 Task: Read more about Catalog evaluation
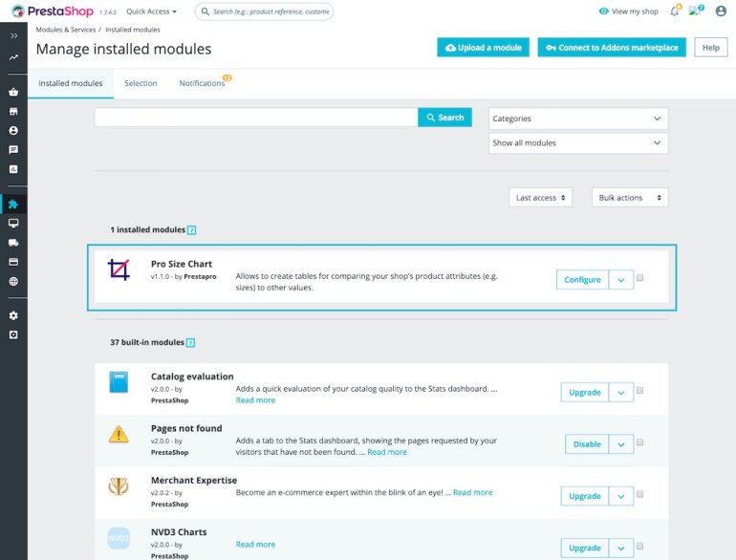(255, 400)
